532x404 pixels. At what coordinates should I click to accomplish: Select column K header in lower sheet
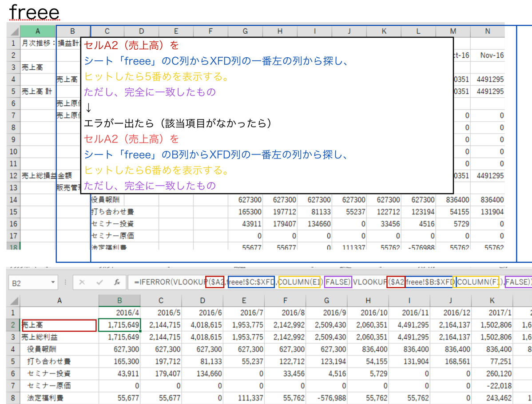point(492,301)
